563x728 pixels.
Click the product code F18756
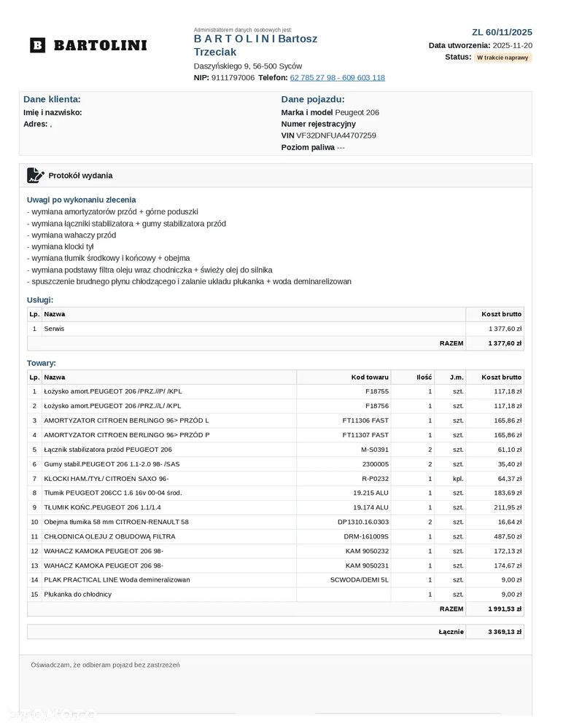point(377,406)
